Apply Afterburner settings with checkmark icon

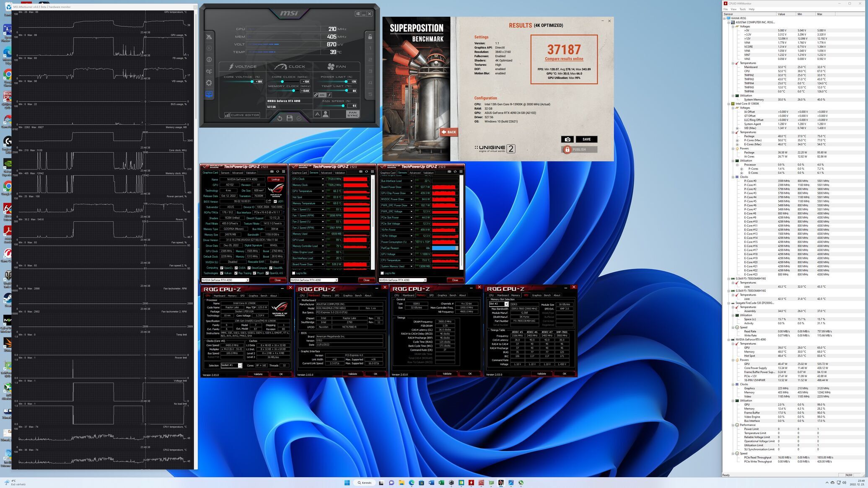click(299, 119)
